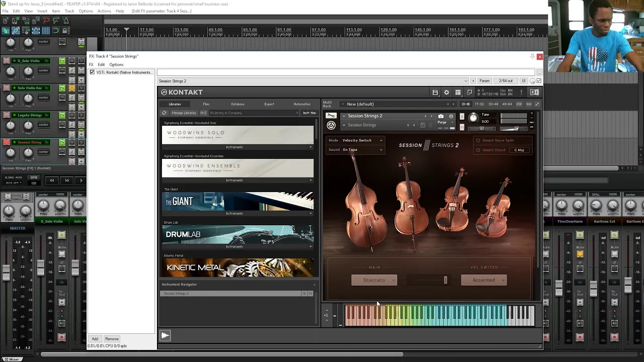Click the snapshot camera icon
This screenshot has width=644, height=362.
pyautogui.click(x=441, y=116)
